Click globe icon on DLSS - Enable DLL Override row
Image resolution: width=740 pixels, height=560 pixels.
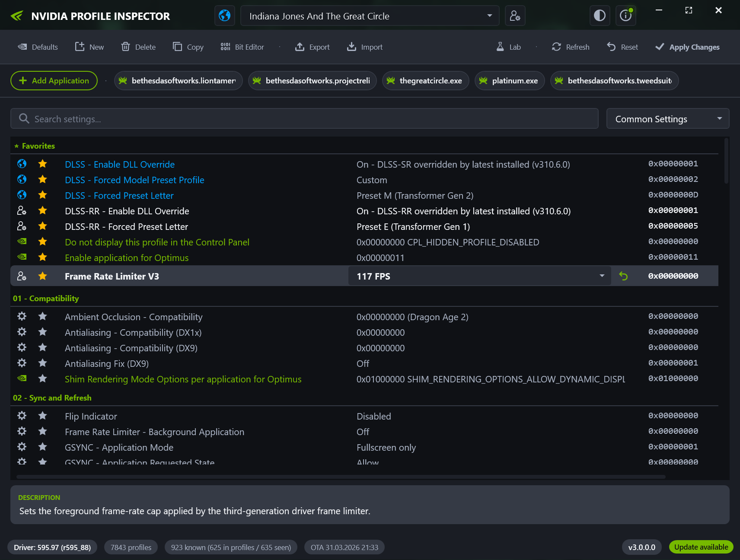(x=22, y=164)
